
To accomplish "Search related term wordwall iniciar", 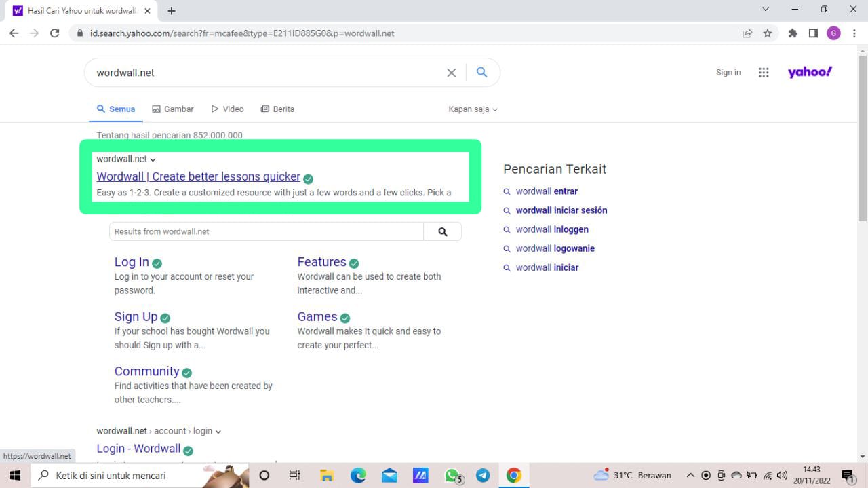I will 547,267.
